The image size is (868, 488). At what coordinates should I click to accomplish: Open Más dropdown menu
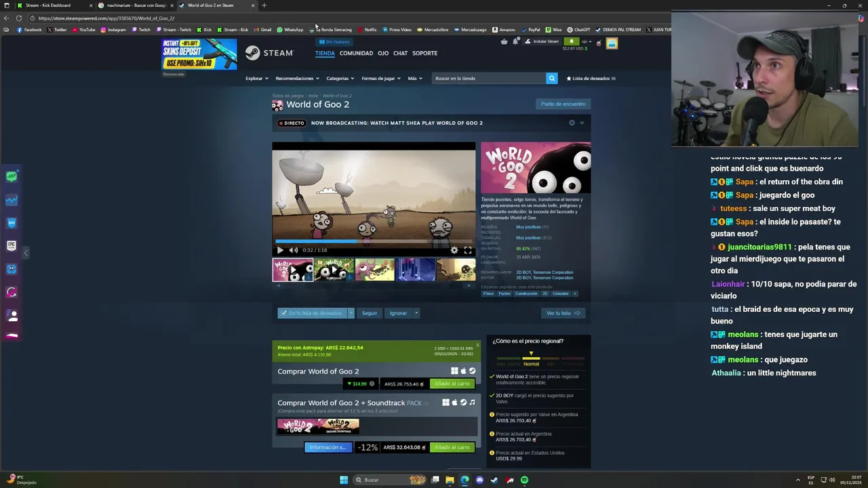[414, 79]
